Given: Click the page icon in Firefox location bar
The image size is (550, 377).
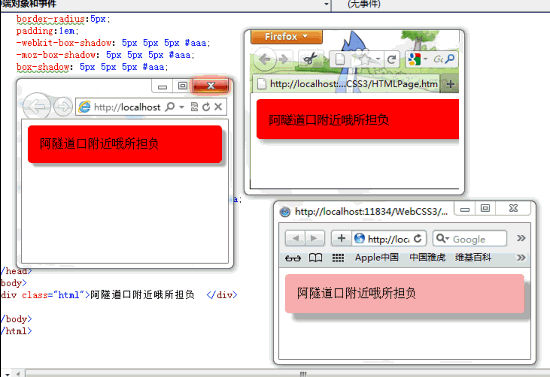Looking at the screenshot, I should (x=340, y=59).
